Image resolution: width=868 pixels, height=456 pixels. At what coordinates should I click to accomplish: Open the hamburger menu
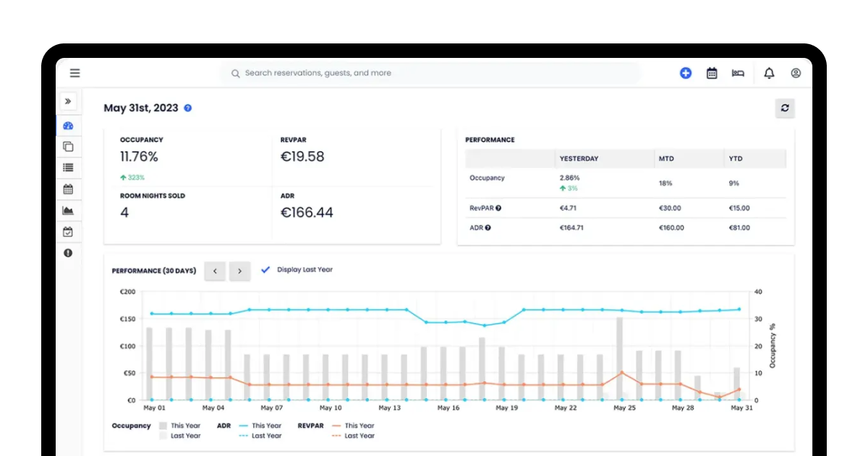(x=75, y=73)
